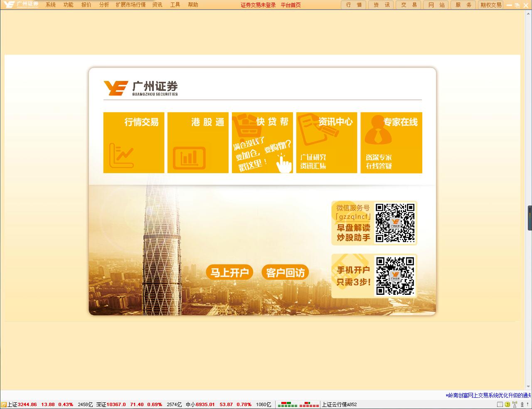Click the antenna signal icon in status bar
The image size is (532, 409).
[515, 404]
